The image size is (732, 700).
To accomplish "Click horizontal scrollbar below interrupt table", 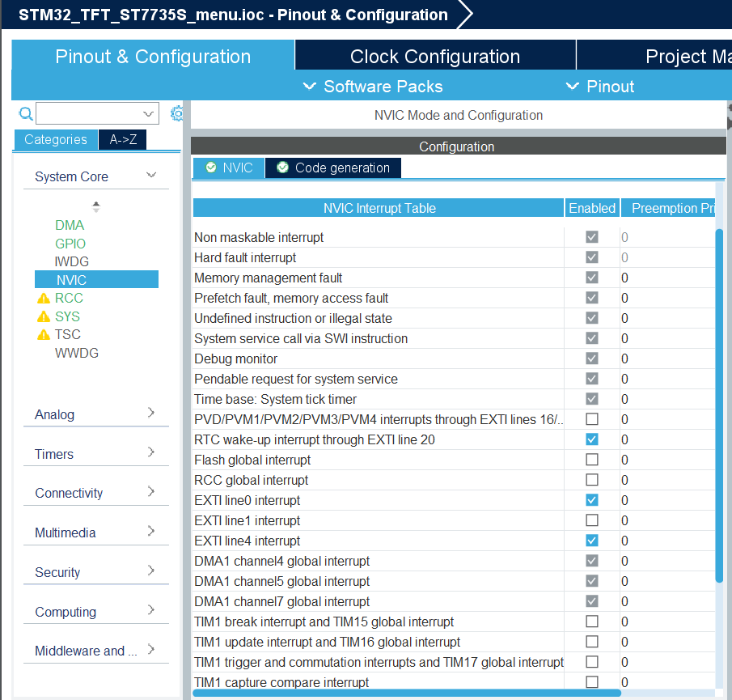I will (407, 693).
